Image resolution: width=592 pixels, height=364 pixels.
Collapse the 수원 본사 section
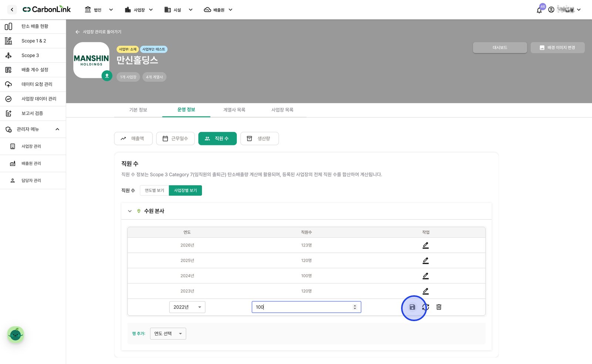(130, 211)
